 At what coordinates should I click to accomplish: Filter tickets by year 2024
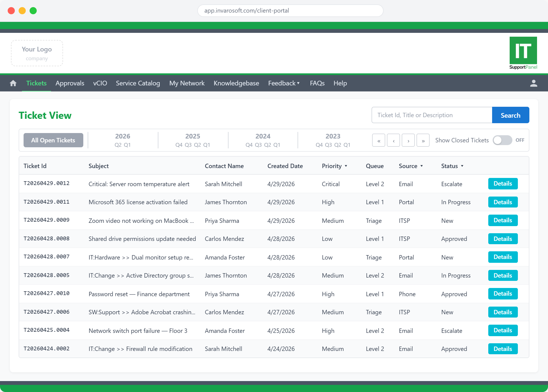(x=263, y=136)
